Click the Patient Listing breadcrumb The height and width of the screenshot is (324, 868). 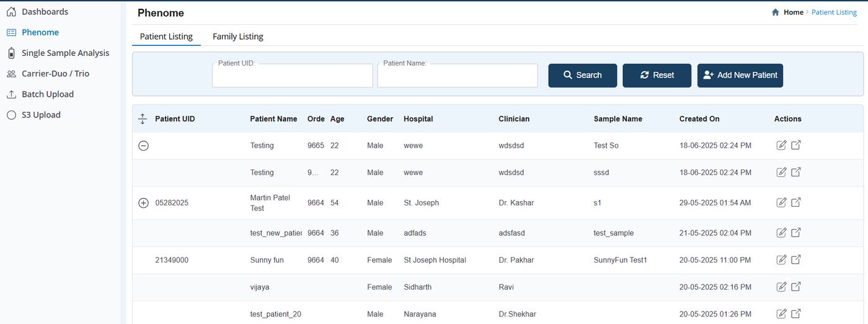(834, 12)
